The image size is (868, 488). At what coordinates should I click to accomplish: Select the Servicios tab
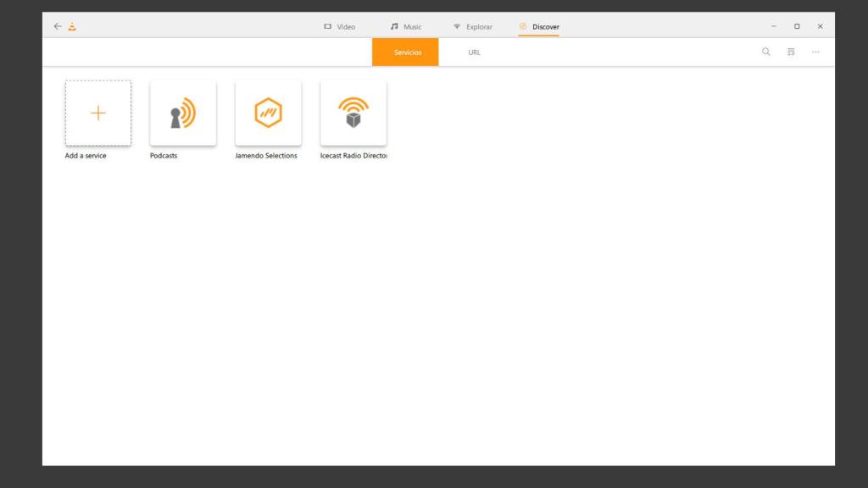(405, 52)
